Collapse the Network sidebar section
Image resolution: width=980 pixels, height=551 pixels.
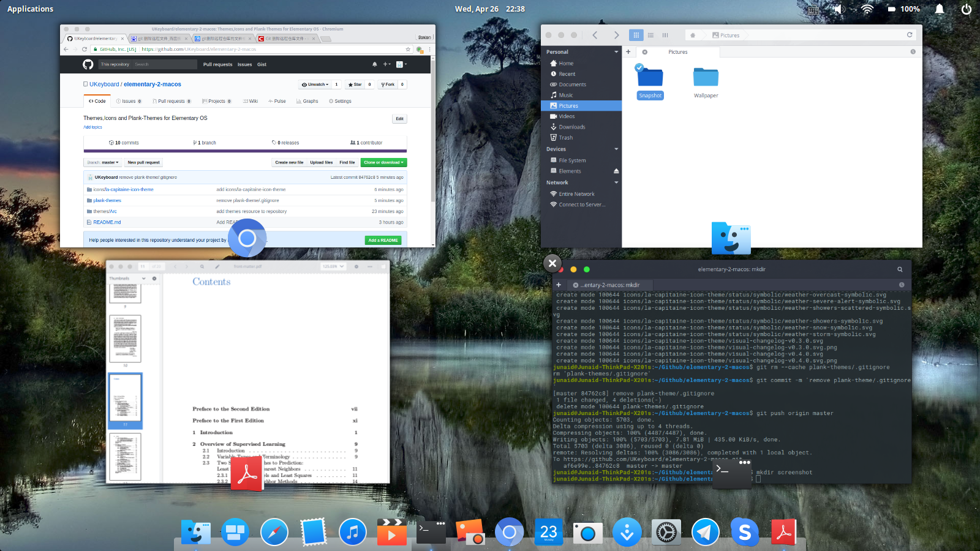(616, 182)
